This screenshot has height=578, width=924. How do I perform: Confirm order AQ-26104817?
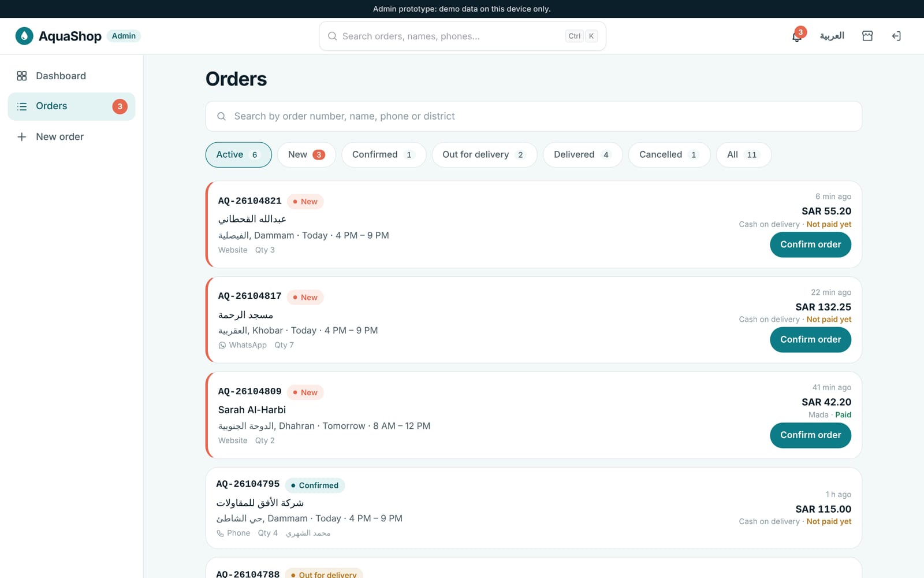coord(810,340)
